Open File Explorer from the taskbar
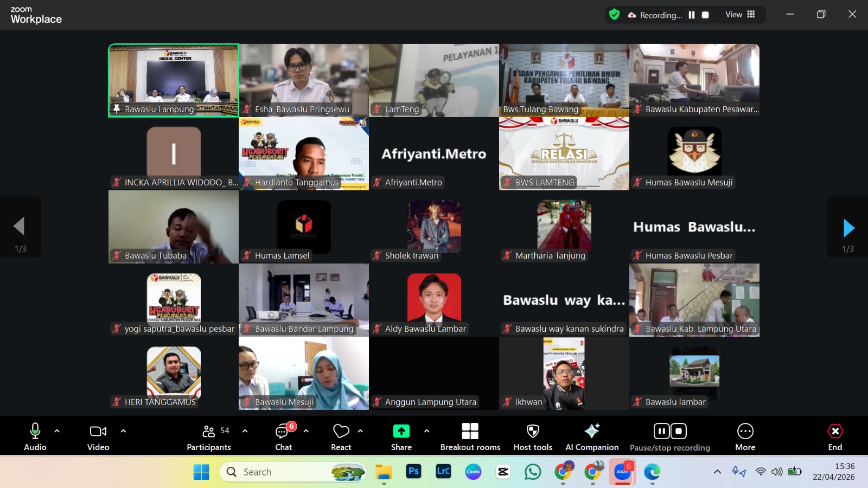This screenshot has height=488, width=868. click(384, 472)
